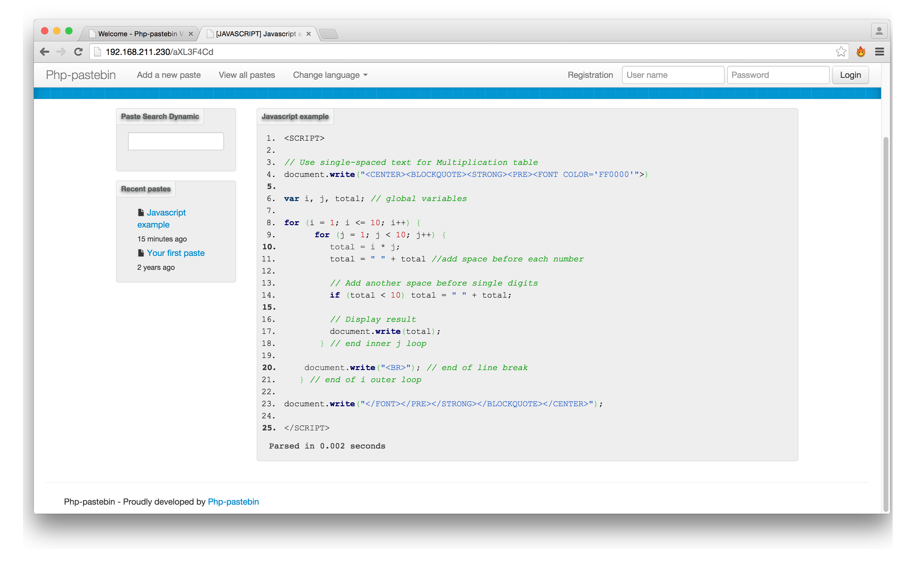Click the address bar URL

(x=159, y=52)
